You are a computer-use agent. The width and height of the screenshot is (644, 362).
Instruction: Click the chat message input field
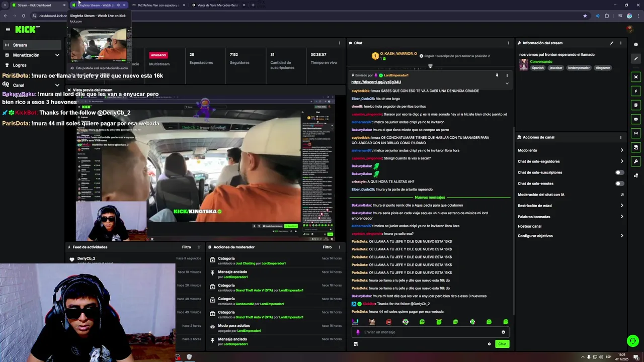click(430, 332)
